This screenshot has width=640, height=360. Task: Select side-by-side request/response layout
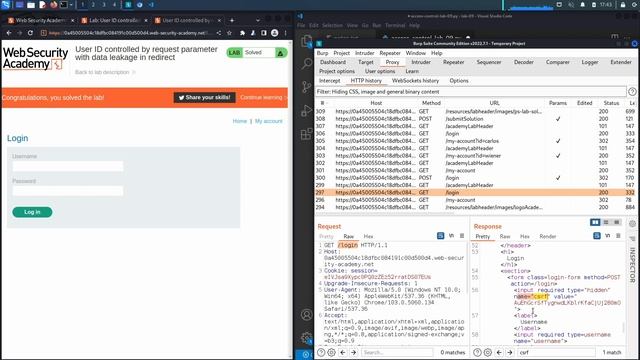click(595, 222)
